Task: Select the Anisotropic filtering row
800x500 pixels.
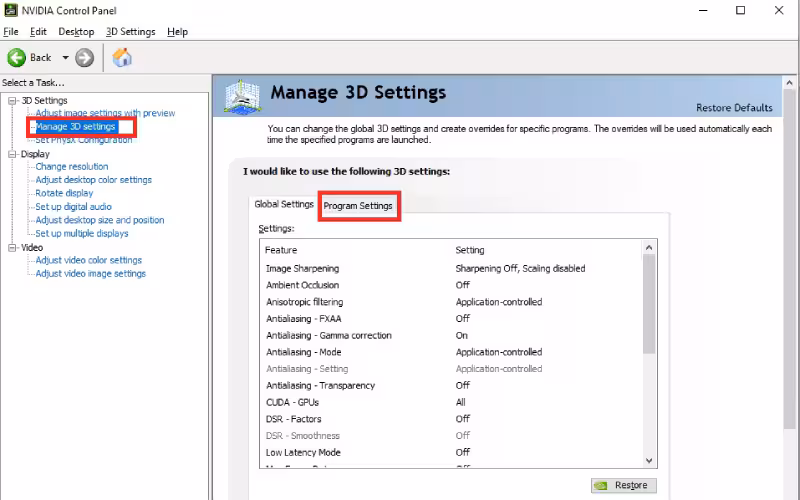Action: (451, 302)
